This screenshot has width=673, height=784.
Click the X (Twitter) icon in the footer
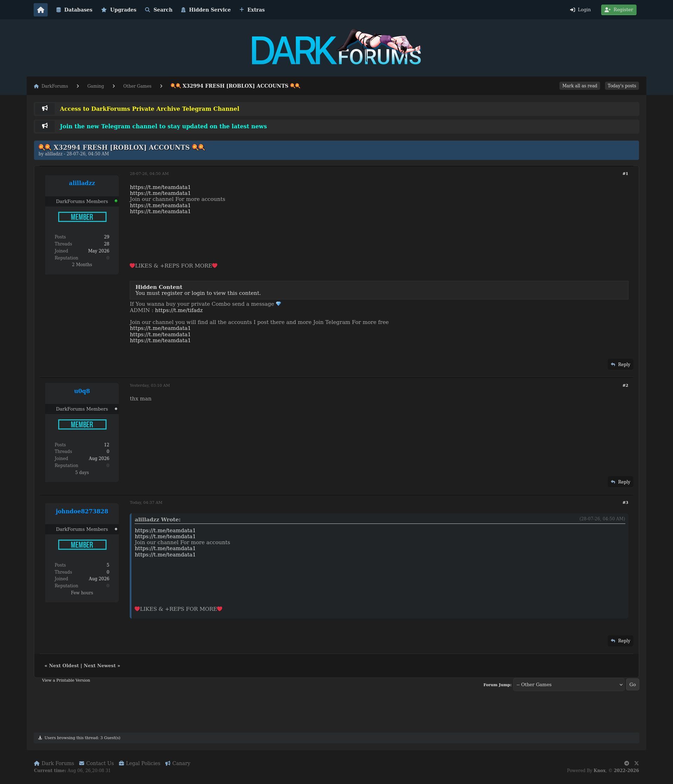click(x=636, y=763)
